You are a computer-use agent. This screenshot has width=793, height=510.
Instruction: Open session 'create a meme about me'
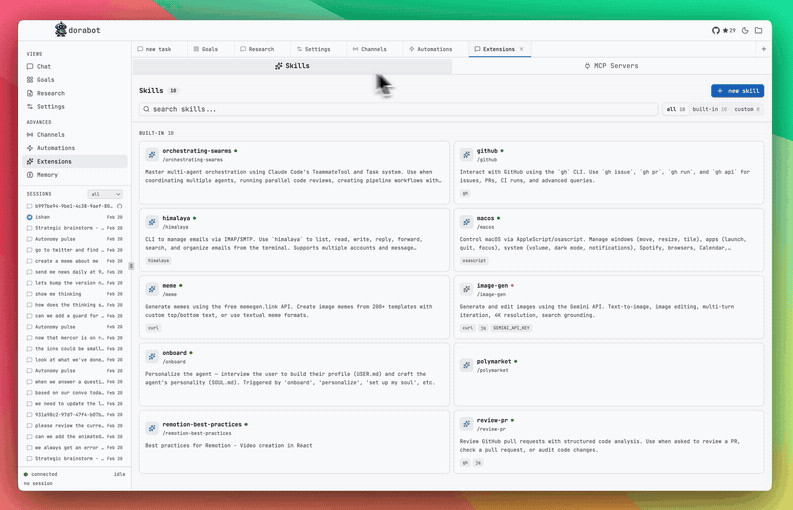point(75,261)
